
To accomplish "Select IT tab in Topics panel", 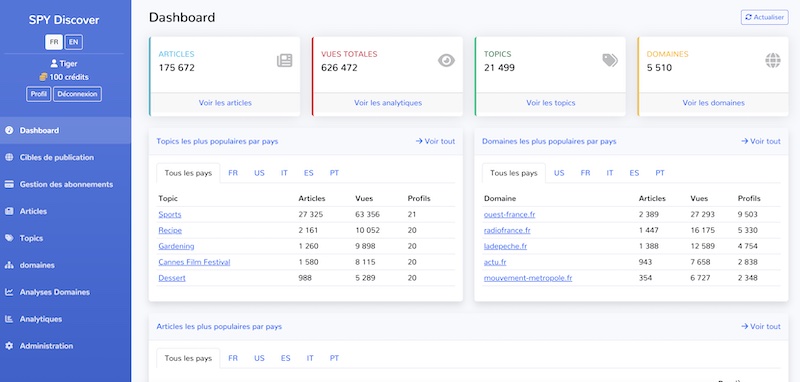I will [x=284, y=173].
